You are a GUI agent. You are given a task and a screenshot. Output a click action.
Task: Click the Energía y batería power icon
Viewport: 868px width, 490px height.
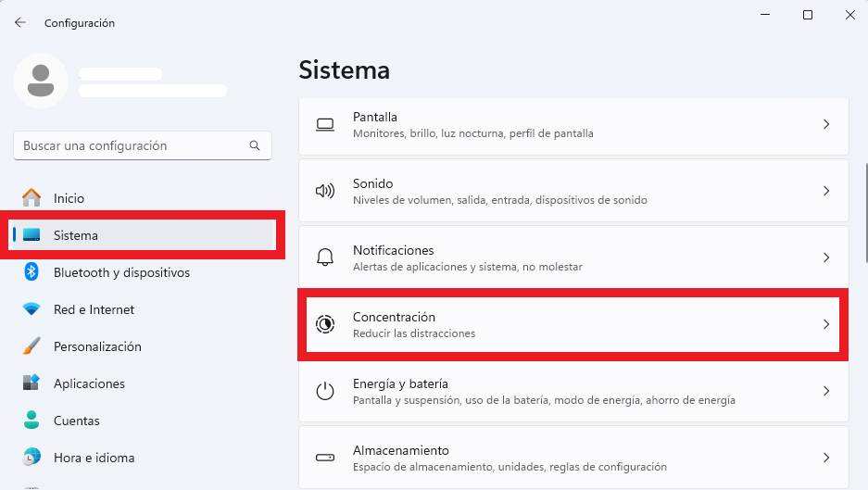[325, 391]
